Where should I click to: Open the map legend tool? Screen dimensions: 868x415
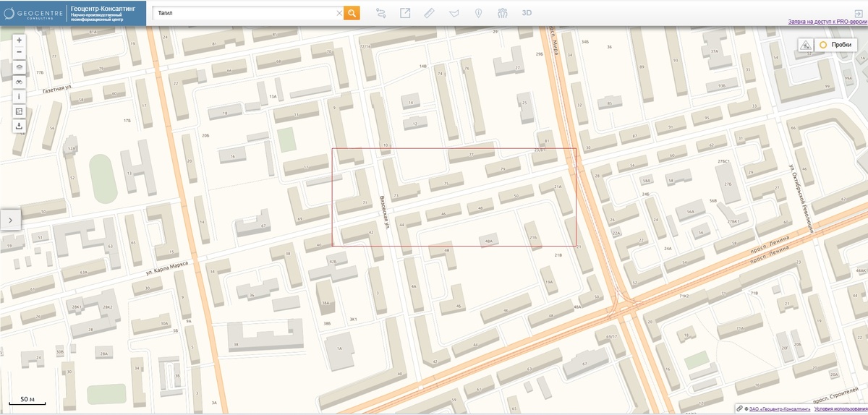[x=19, y=111]
